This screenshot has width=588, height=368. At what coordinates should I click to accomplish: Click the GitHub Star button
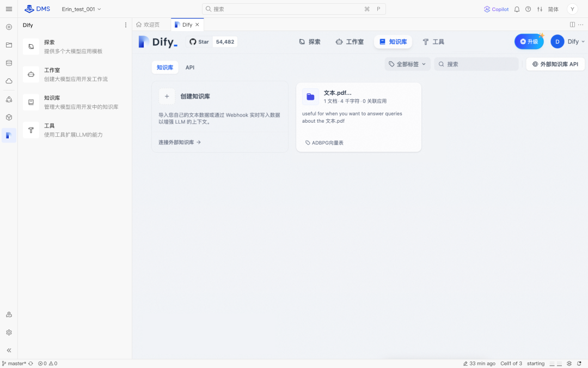[199, 41]
